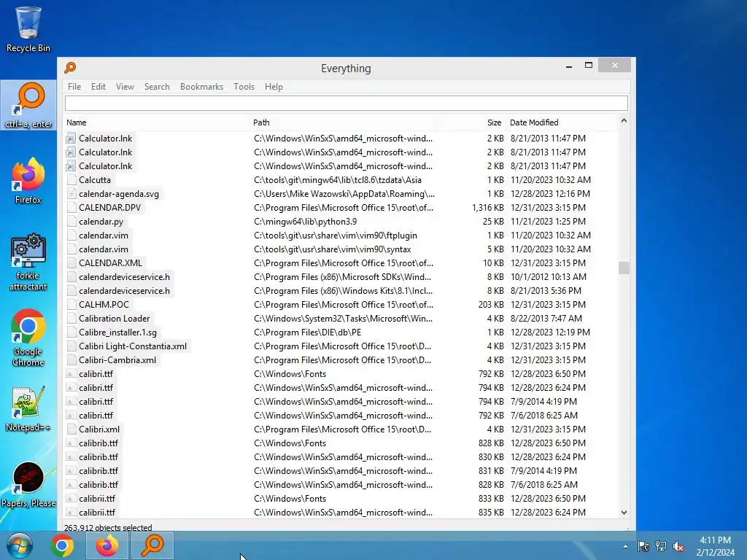Viewport: 747px width, 560px height.
Task: Click date 8/22/2013 7:47 AM
Action: pos(546,318)
